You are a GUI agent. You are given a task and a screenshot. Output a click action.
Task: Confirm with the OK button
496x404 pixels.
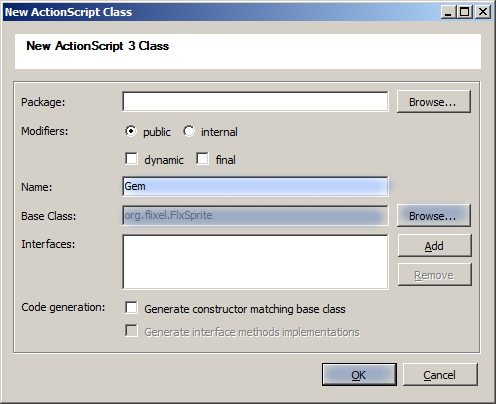(359, 375)
